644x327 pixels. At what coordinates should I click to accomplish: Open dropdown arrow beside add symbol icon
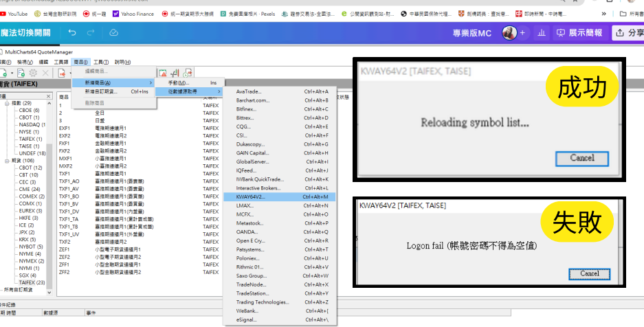click(12, 73)
